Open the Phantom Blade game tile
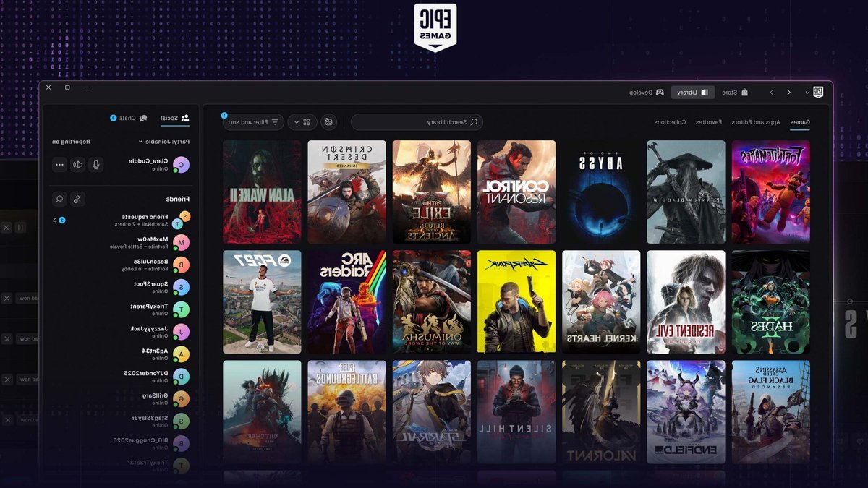868x488 pixels. 686,192
